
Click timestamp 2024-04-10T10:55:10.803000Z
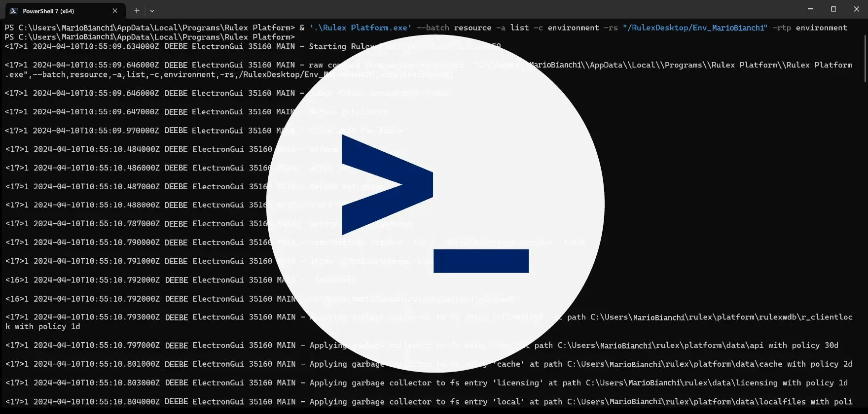click(x=97, y=383)
